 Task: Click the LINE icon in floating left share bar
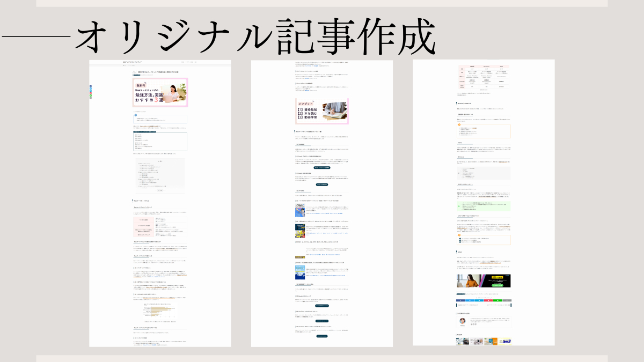coord(91,96)
